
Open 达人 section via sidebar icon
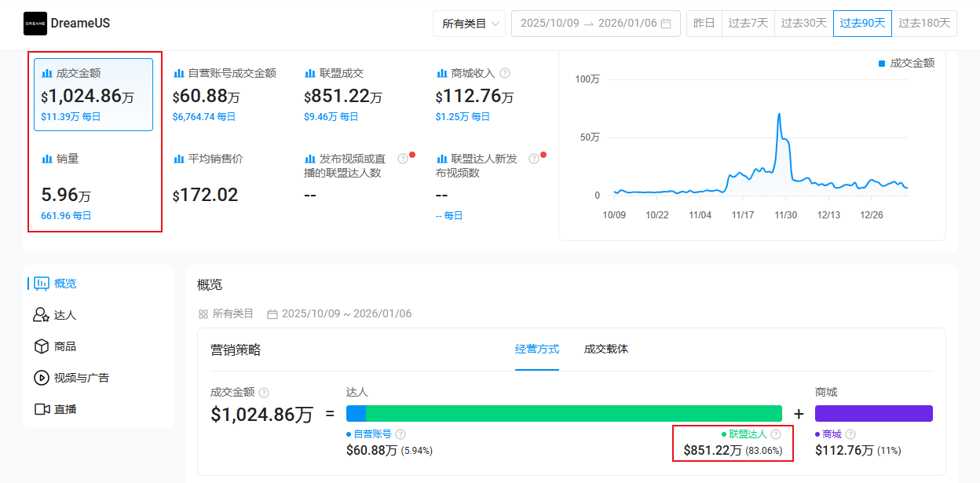click(x=41, y=315)
